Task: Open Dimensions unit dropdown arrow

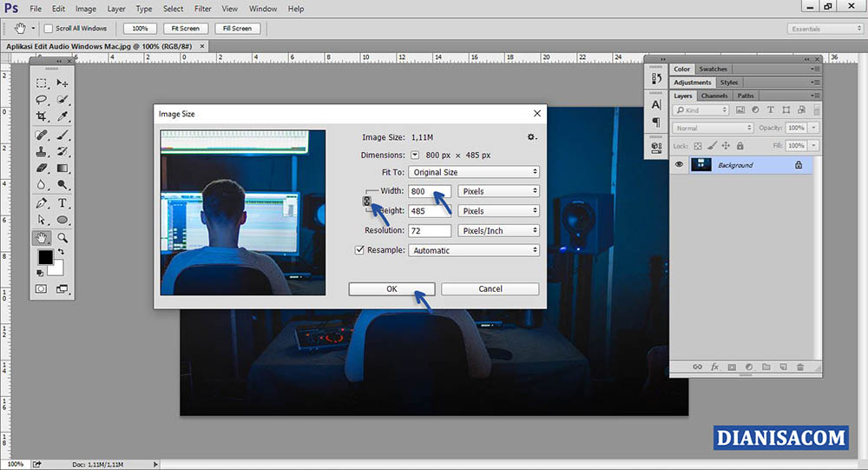Action: [415, 156]
